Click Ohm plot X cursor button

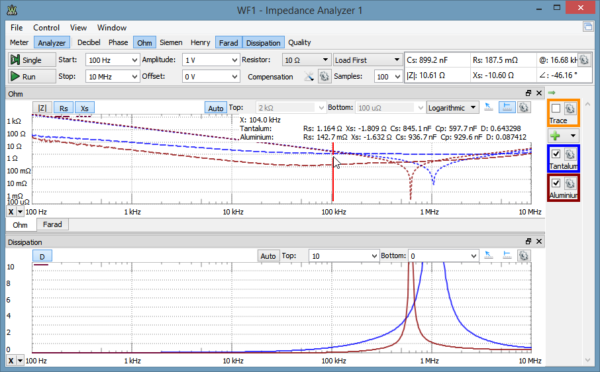coord(11,212)
